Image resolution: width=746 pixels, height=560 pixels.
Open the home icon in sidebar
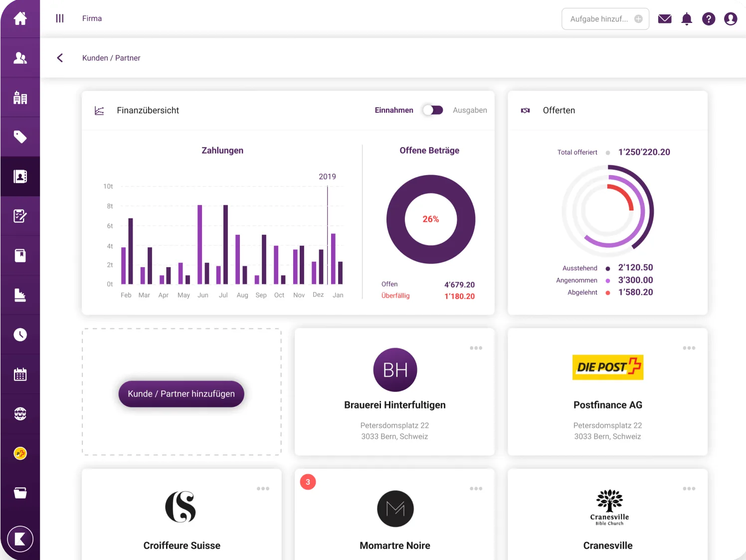20,19
